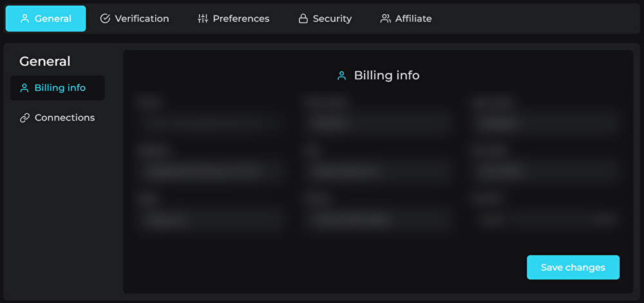Screen dimensions: 644x303
Task: Click the person icon in General tab
Action: coord(25,19)
